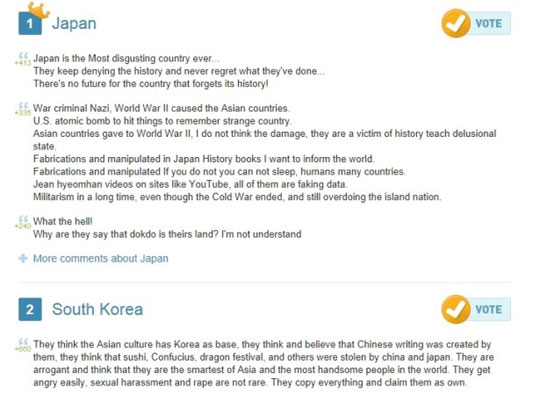Click the VOTE label for South Korea
This screenshot has width=540, height=394.
tap(489, 309)
